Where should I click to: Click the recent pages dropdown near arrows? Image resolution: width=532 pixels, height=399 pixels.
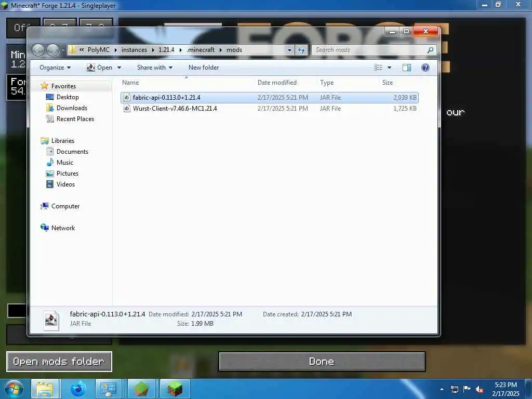tap(63, 50)
